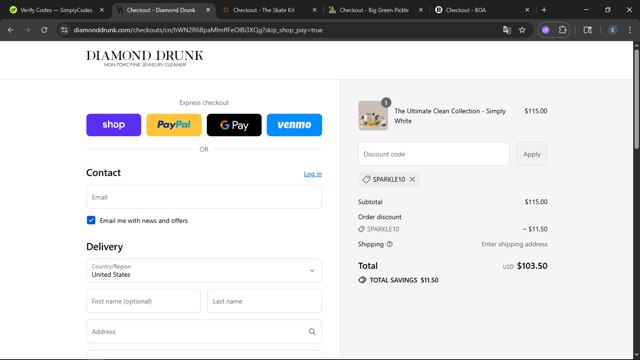Go back using the browser back arrow

tap(11, 30)
